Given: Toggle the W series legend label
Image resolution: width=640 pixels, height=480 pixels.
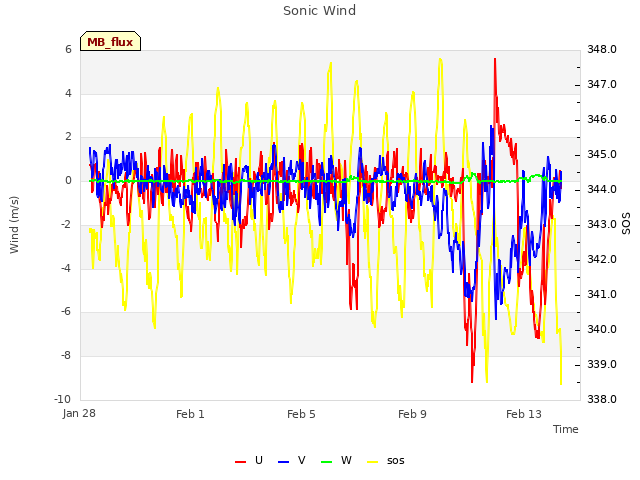Looking at the screenshot, I should tap(346, 460).
